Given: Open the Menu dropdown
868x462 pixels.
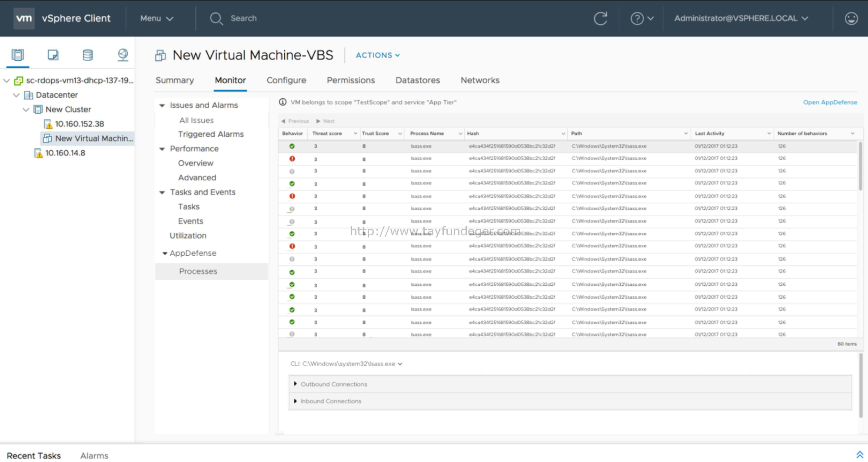Looking at the screenshot, I should tap(156, 18).
